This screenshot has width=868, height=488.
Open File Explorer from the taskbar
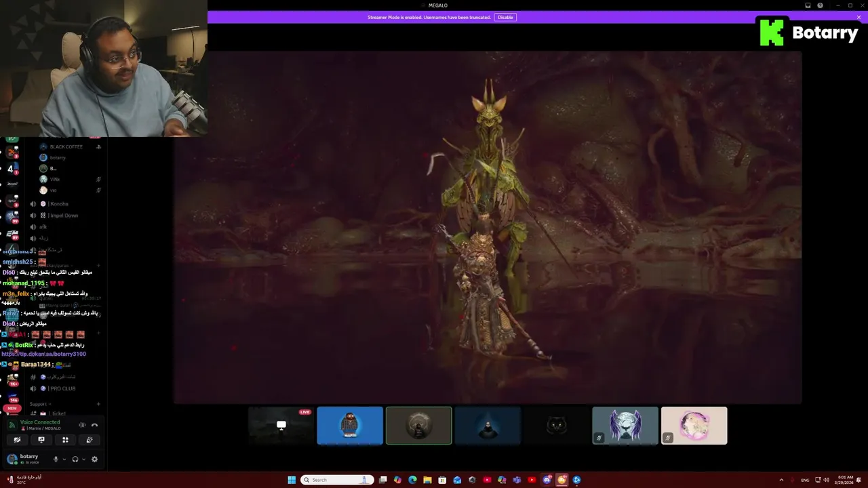coord(427,480)
